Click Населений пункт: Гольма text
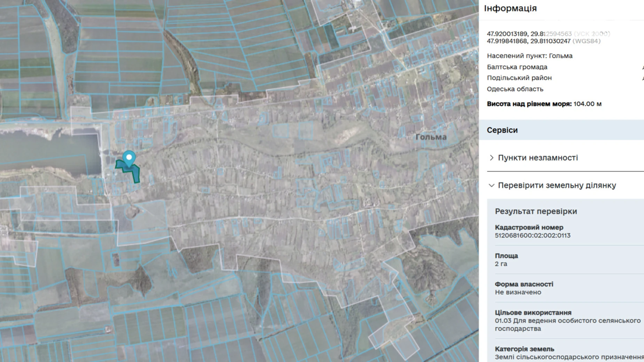644x362 pixels. 529,56
